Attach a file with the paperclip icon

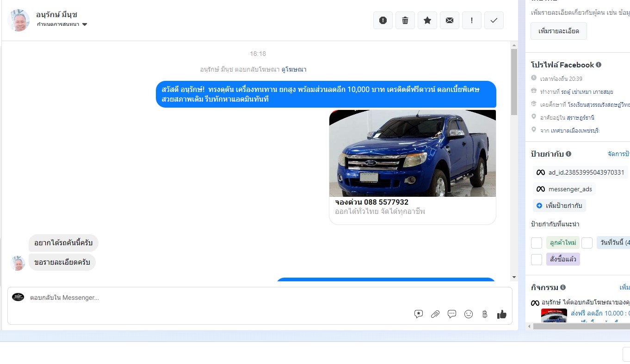[x=435, y=314]
